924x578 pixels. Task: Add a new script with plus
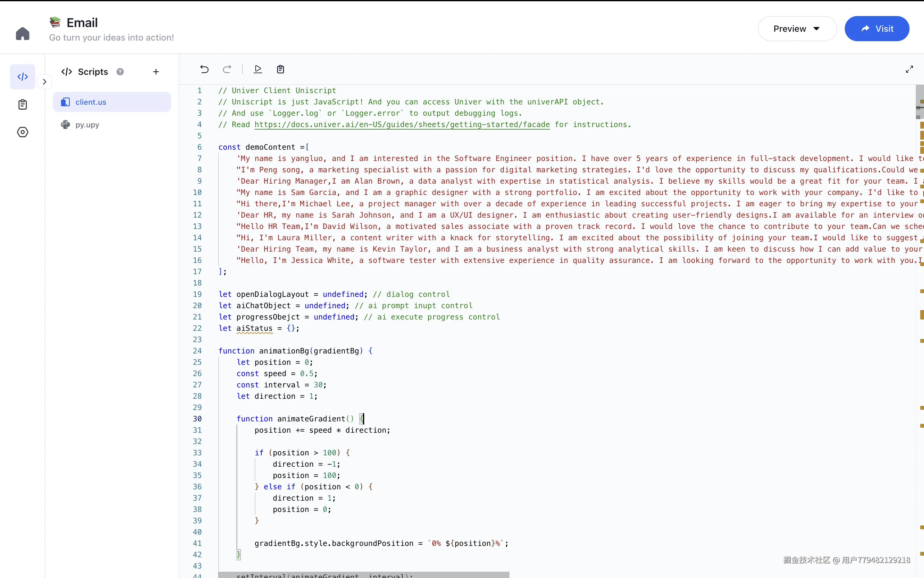(156, 72)
